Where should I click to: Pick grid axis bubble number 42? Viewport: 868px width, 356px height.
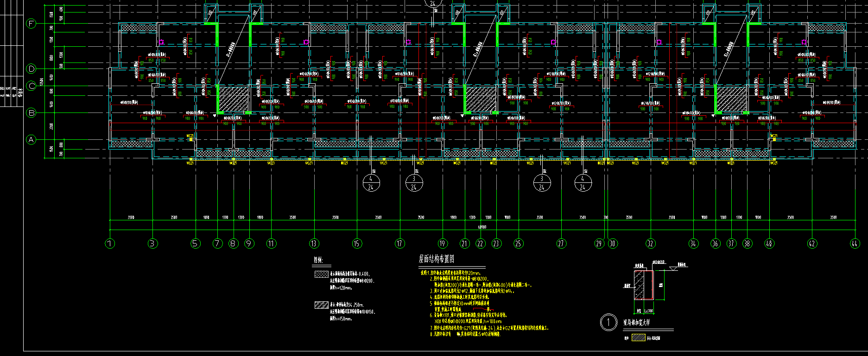tap(812, 244)
